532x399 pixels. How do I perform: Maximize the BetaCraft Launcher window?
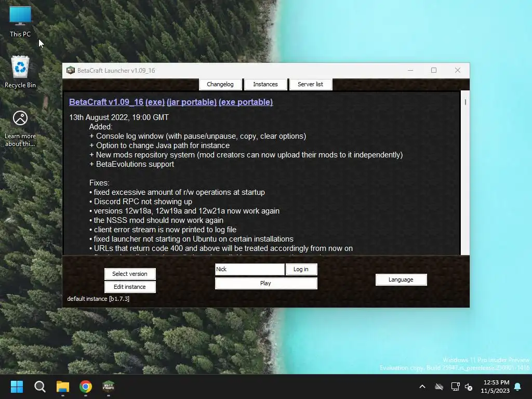pos(434,70)
